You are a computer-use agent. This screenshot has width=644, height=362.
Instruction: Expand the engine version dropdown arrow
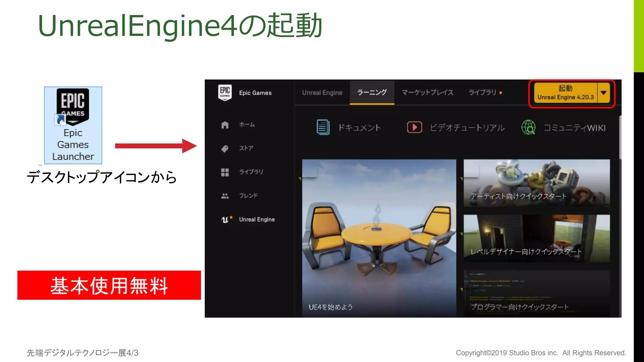[603, 93]
